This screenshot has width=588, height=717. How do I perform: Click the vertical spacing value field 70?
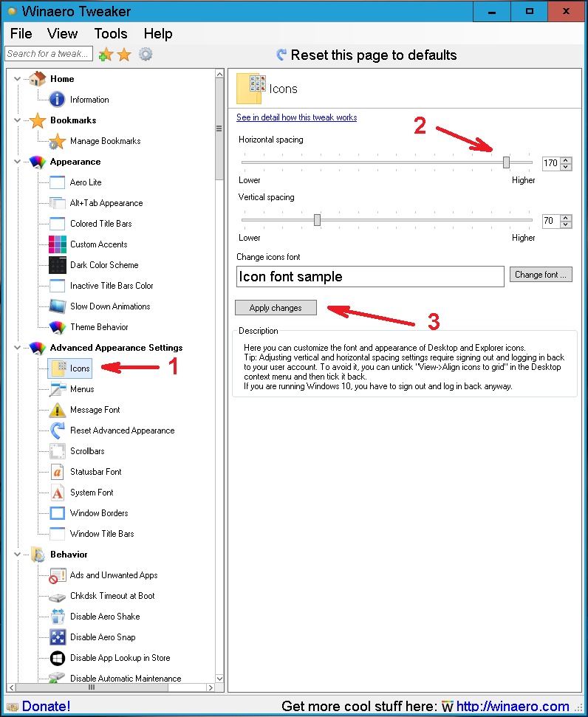pyautogui.click(x=551, y=221)
